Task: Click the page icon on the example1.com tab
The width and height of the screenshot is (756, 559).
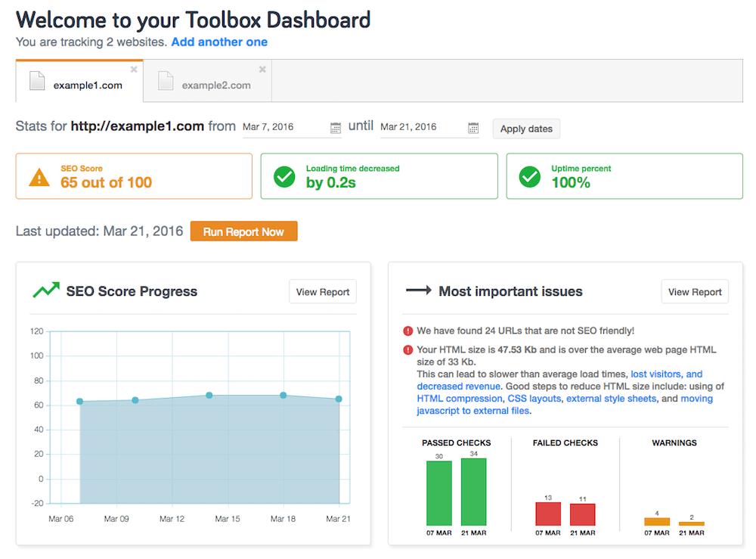Action: click(x=37, y=81)
